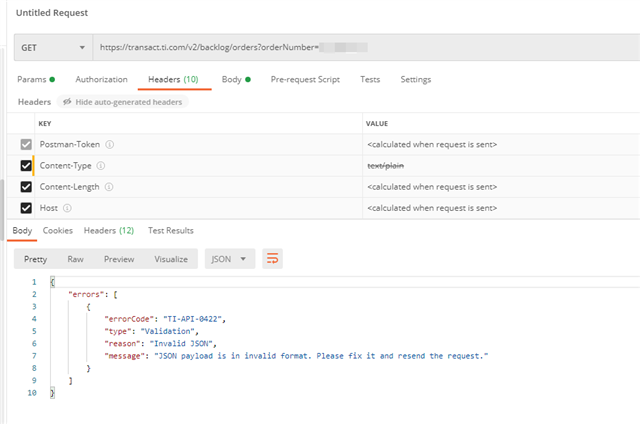Click info icon beside Content-Type key
This screenshot has width=640, height=424.
coord(101,165)
